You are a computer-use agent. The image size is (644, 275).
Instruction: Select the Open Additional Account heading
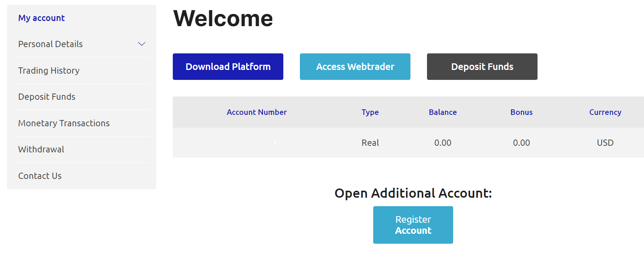[413, 193]
